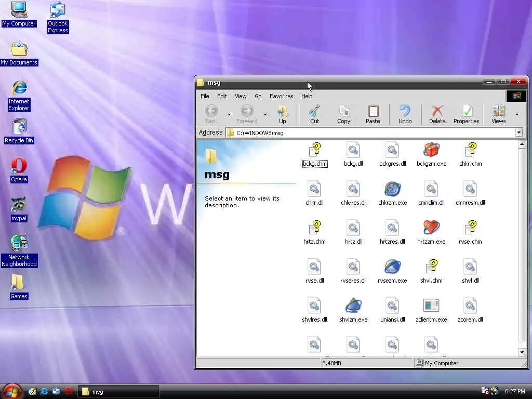This screenshot has height=399, width=532.
Task: Open Properties from the toolbar
Action: tap(466, 114)
